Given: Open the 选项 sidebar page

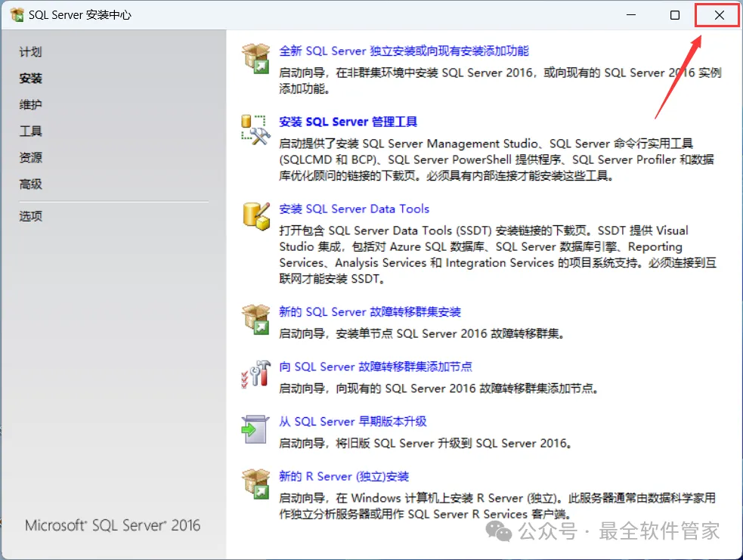Looking at the screenshot, I should [31, 216].
